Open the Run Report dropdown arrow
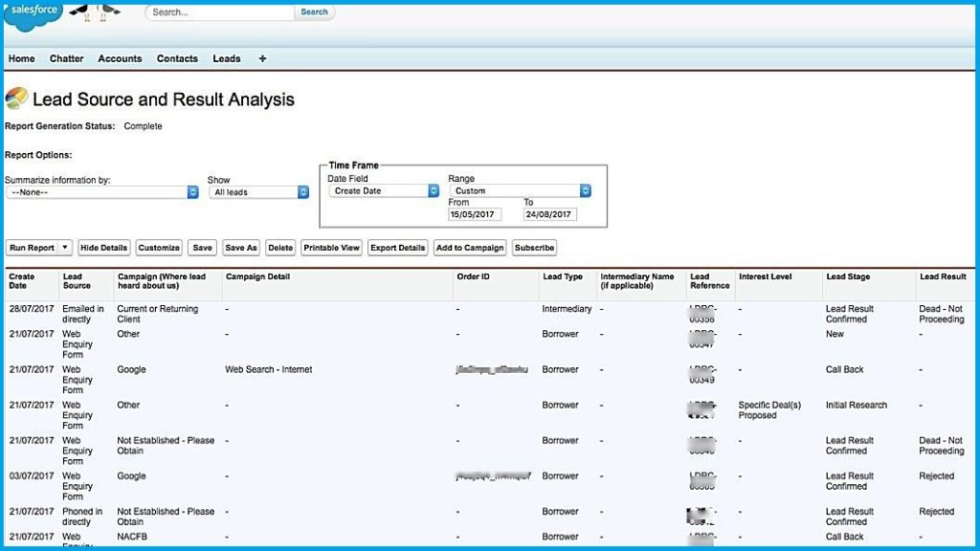Screen dimensions: 980x551 [x=65, y=248]
